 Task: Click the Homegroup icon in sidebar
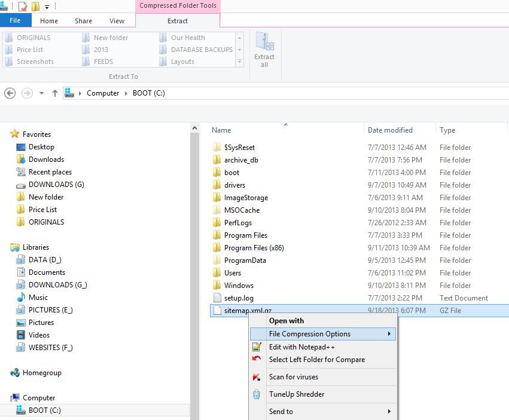15,373
